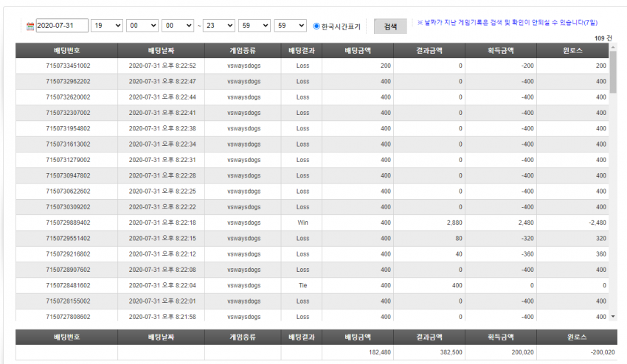Click the acquired amount 2,480 cell
This screenshot has height=364, width=627.
[526, 223]
